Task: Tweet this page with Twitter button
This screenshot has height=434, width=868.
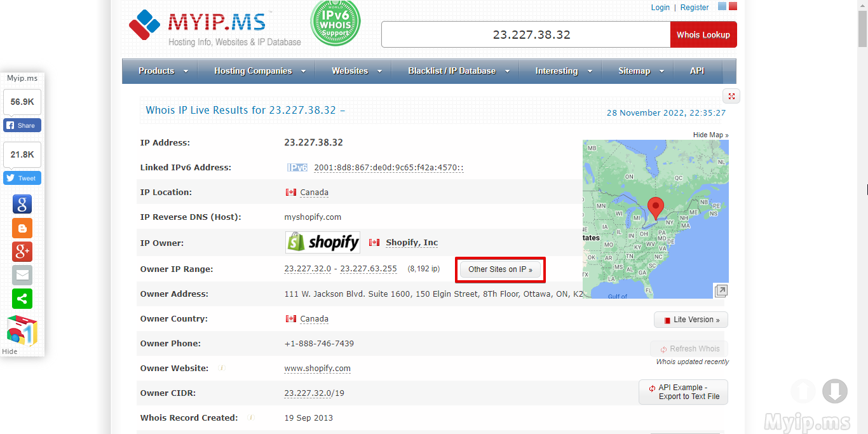Action: click(22, 178)
